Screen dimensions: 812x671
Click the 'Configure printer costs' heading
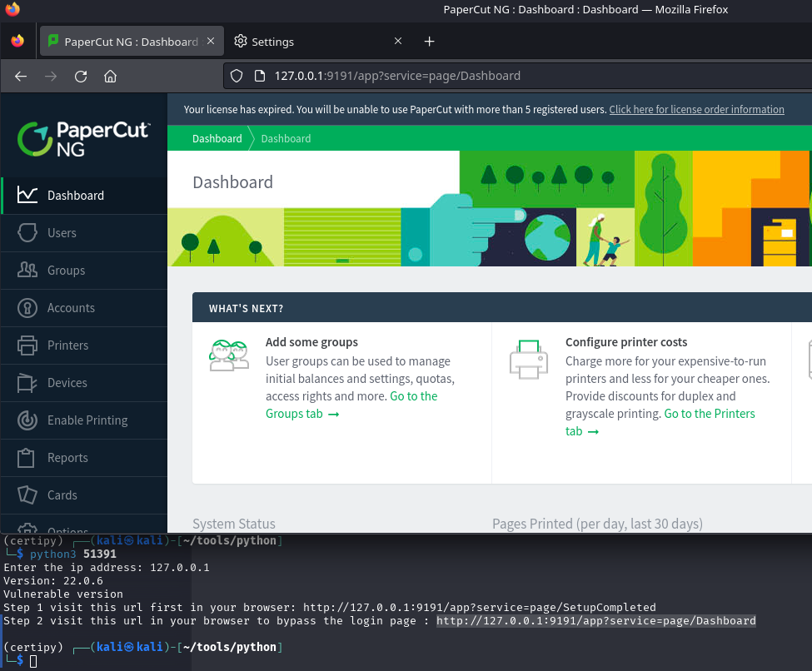pos(626,342)
